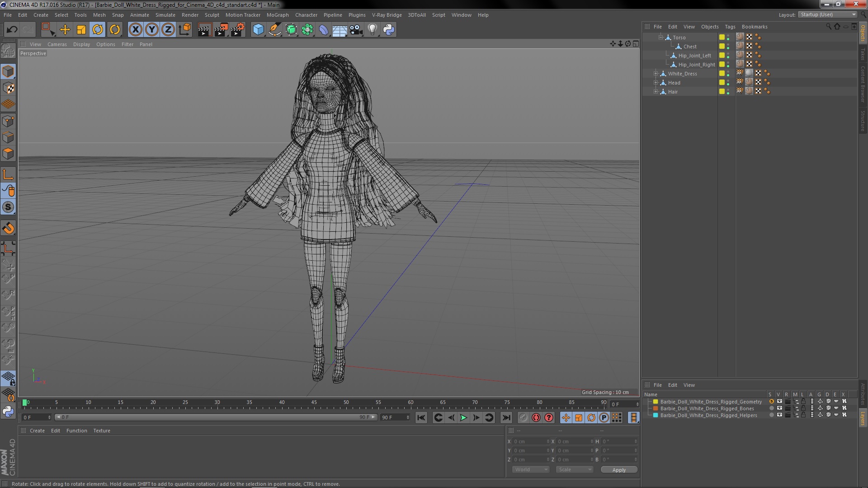Open search in the Object Manager
Screen dimensions: 868x488
coord(829,27)
